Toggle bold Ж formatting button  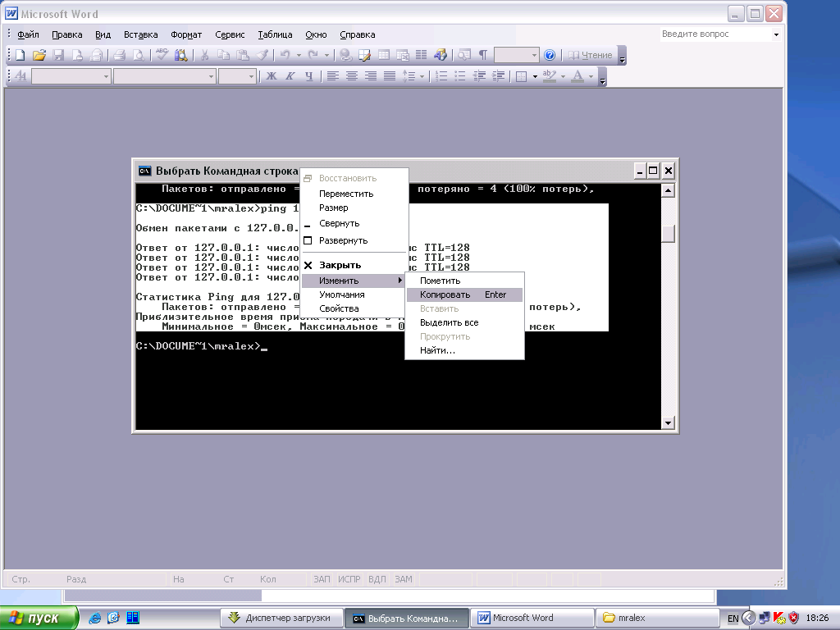click(272, 76)
